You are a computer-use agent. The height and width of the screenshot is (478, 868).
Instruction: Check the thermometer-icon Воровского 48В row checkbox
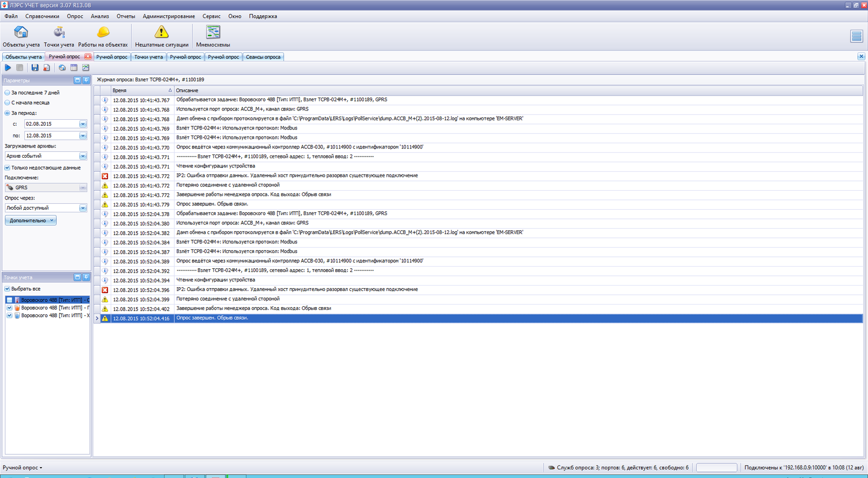click(x=9, y=300)
